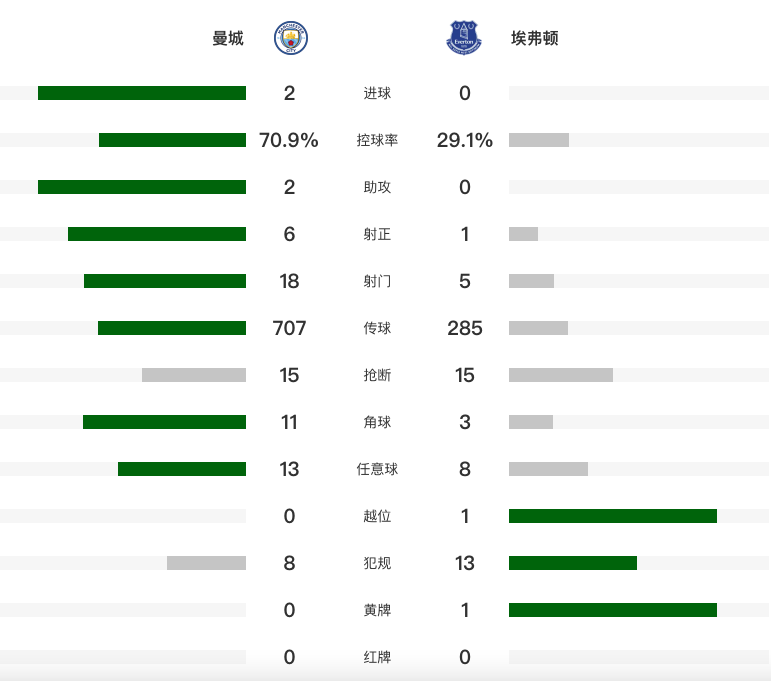Select the 角球 corners stat label
The height and width of the screenshot is (681, 771).
click(377, 423)
